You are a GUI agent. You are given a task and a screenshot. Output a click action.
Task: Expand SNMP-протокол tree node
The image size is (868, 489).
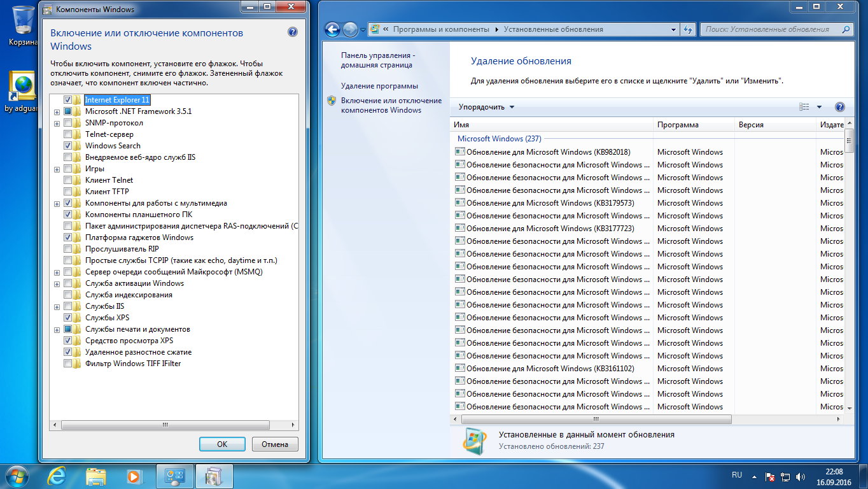click(x=57, y=124)
